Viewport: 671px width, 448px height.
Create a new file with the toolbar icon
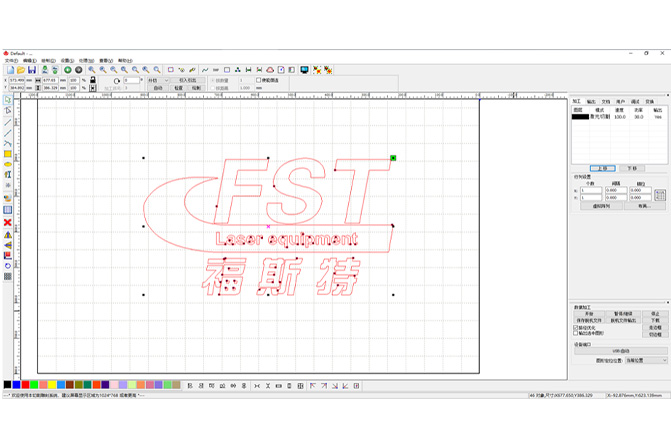[10, 70]
